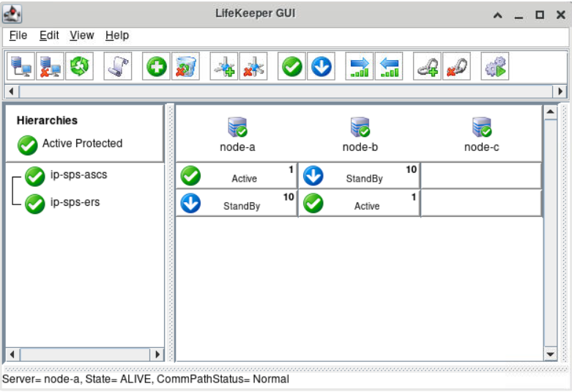Click the hierarchy panel scrollbar right arrow
The height and width of the screenshot is (392, 572).
click(x=157, y=354)
